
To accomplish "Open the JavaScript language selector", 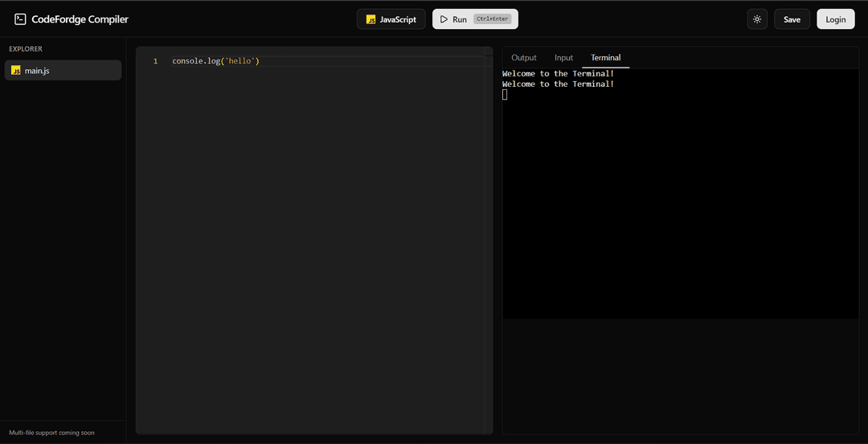I will pos(391,19).
